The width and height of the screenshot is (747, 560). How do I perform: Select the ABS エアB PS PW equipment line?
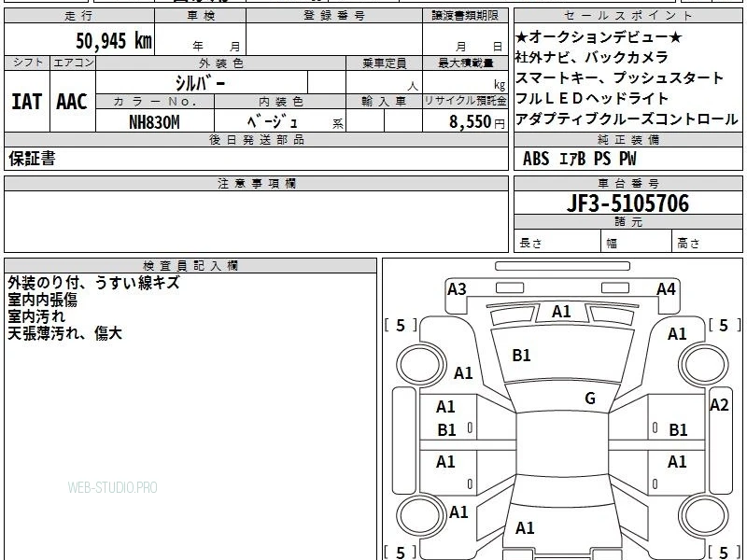(579, 159)
